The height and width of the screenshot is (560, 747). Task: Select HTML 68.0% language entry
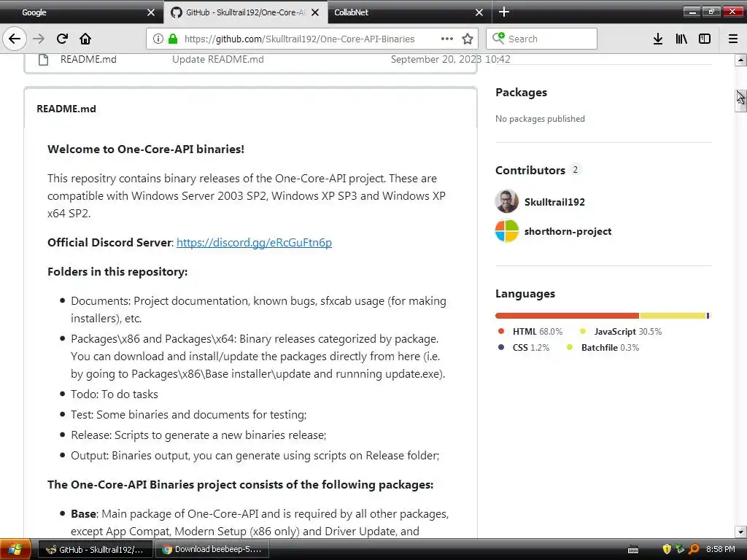pyautogui.click(x=530, y=332)
